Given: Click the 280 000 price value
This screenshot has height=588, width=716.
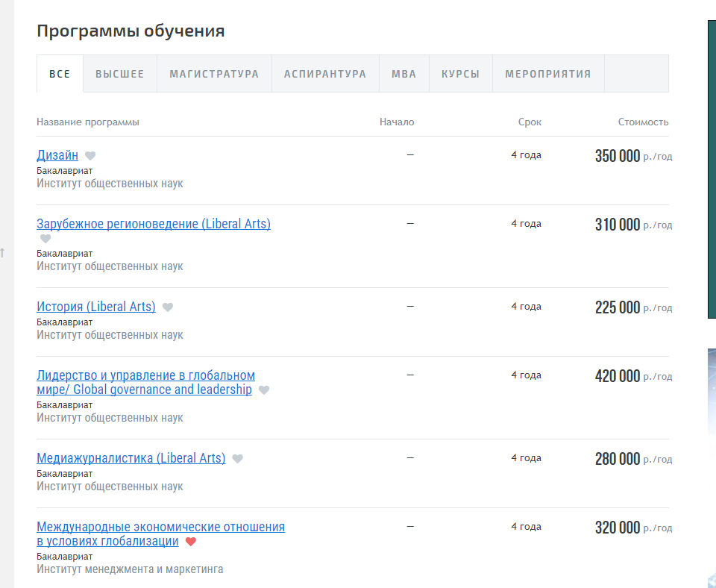Looking at the screenshot, I should click(618, 459).
